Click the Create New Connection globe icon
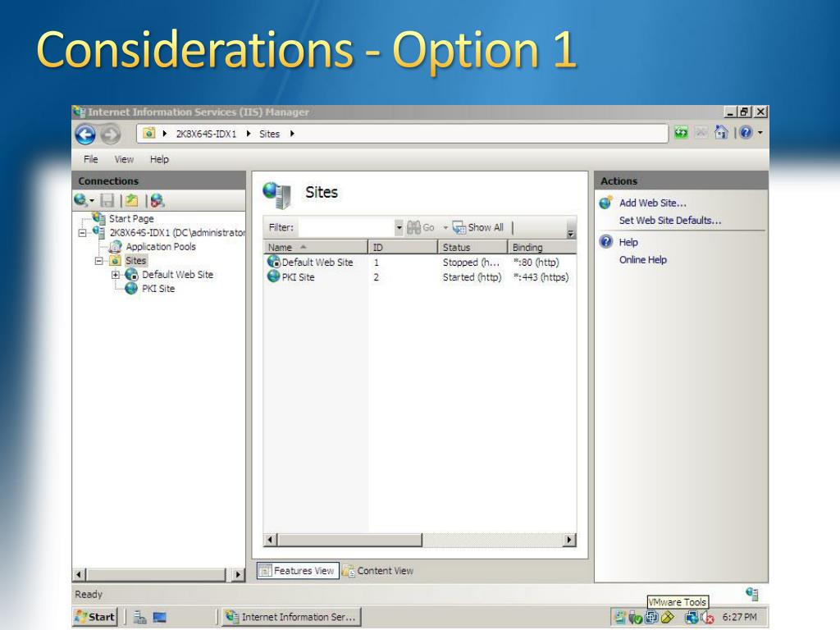The height and width of the screenshot is (630, 840). click(x=80, y=200)
